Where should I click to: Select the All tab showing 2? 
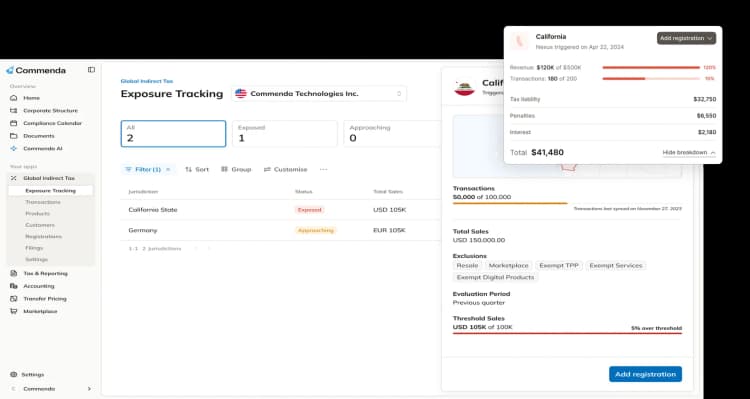tap(173, 133)
